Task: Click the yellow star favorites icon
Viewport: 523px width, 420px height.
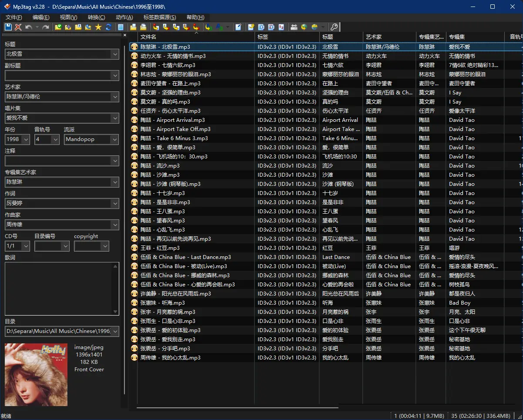Action: pos(98,27)
